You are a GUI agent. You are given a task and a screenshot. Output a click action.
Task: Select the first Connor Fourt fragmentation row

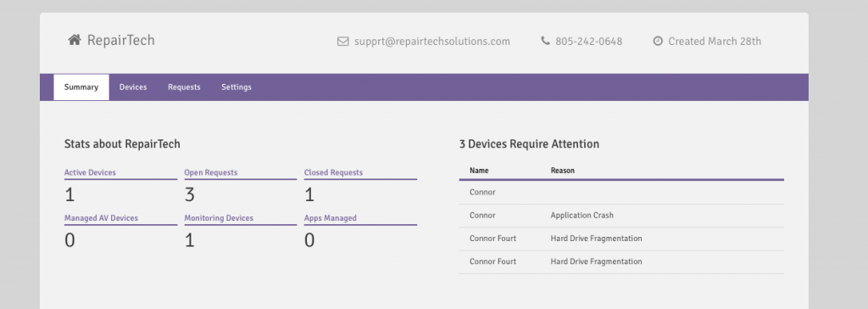coord(621,239)
